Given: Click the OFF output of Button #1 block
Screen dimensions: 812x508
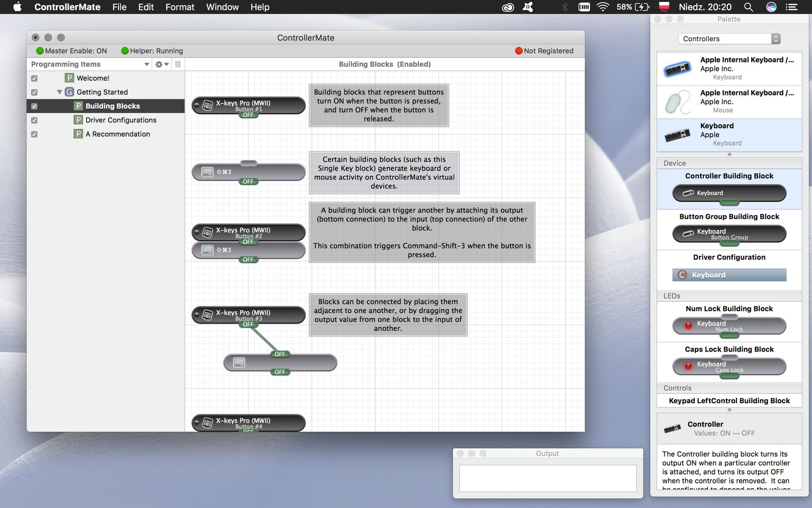Looking at the screenshot, I should pos(248,115).
